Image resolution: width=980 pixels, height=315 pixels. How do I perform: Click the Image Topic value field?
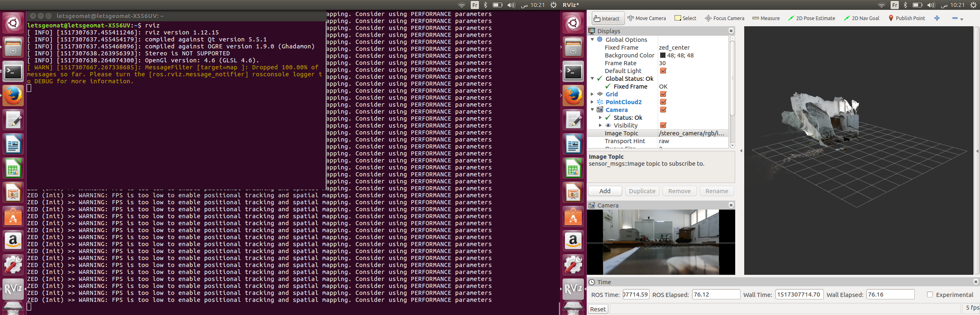(x=692, y=133)
